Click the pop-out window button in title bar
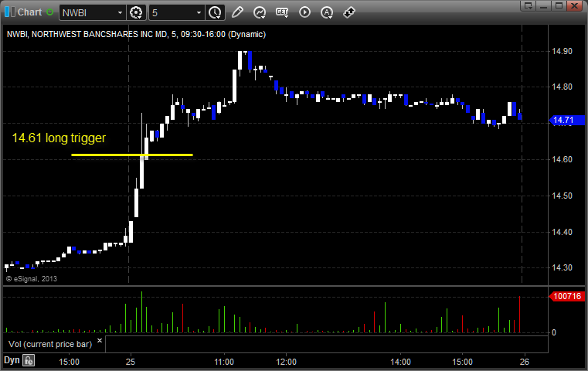 click(529, 5)
